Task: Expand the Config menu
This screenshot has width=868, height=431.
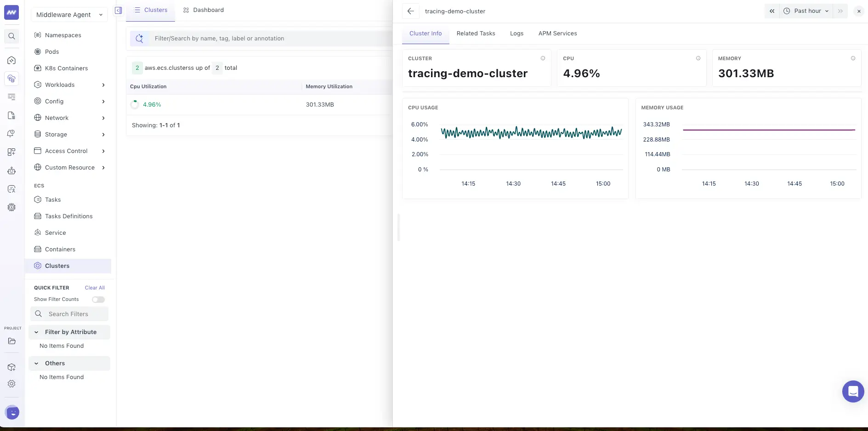Action: coord(70,102)
